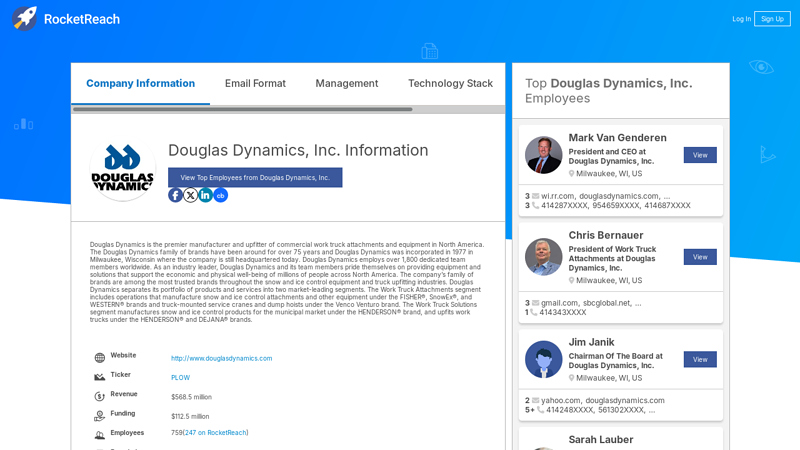Click the Douglas Dynamics, Inc. Information heading
800x450 pixels.
(x=298, y=150)
